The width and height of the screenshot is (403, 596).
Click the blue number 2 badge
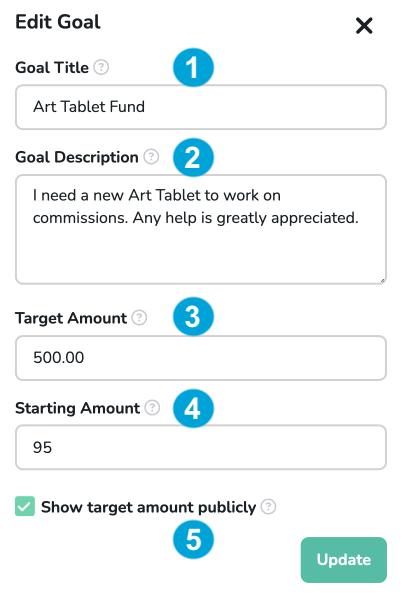point(193,157)
